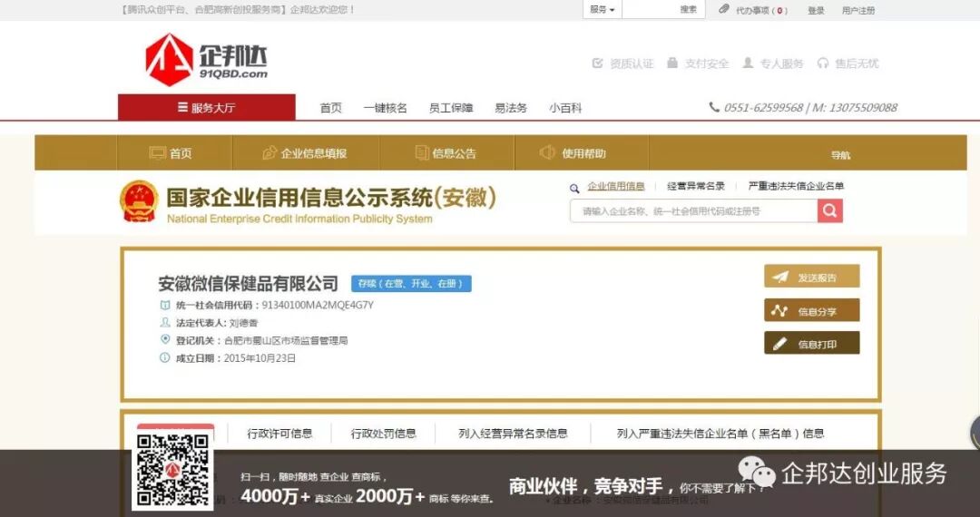Screen dimensions: 980x517
Task: Click the 成立日期 info icon
Action: click(x=165, y=357)
